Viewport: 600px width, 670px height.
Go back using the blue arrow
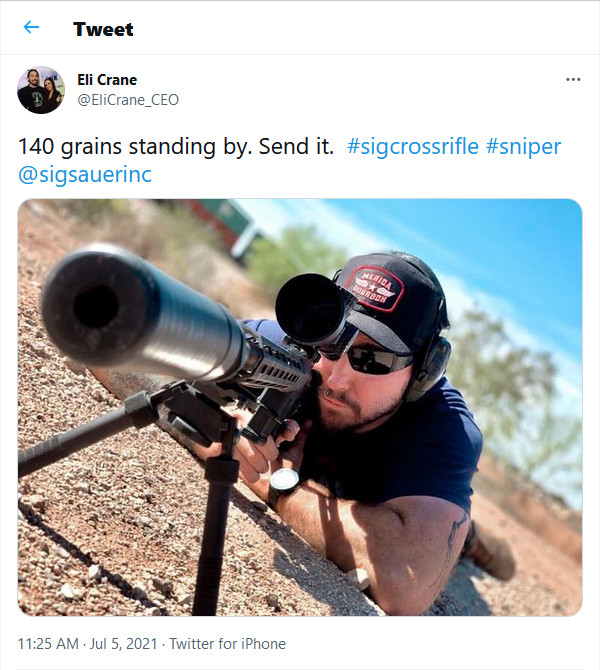[x=31, y=27]
